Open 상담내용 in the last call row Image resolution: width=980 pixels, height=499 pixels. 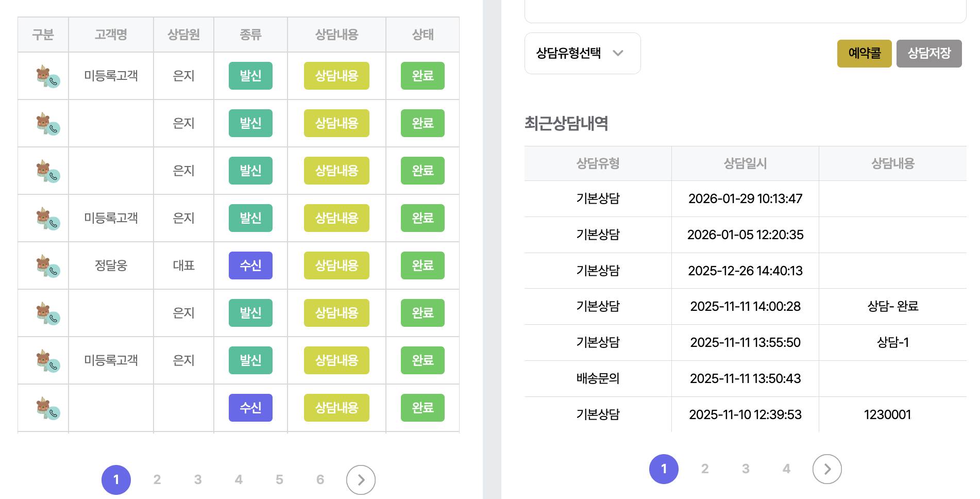click(x=336, y=408)
